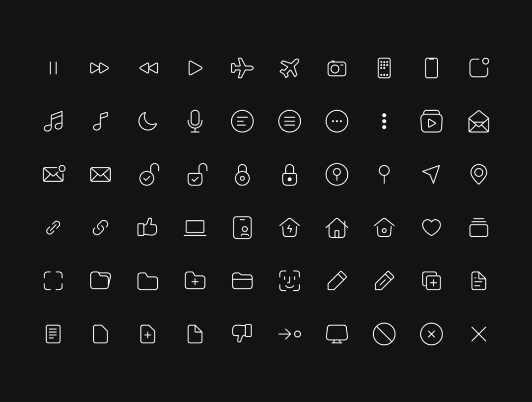Select the closed padlock with square body

click(x=290, y=175)
